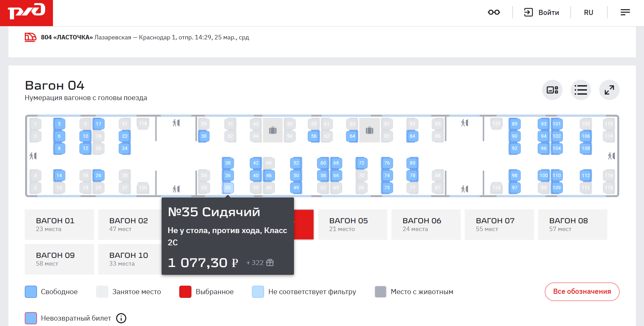Switch to ВАГОН 08 with 57 seats
Viewport: 644px width, 326px height.
572,225
